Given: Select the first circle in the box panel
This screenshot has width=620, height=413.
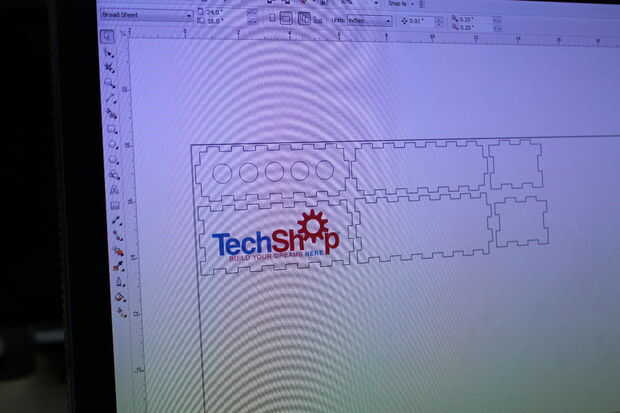Looking at the screenshot, I should point(222,173).
